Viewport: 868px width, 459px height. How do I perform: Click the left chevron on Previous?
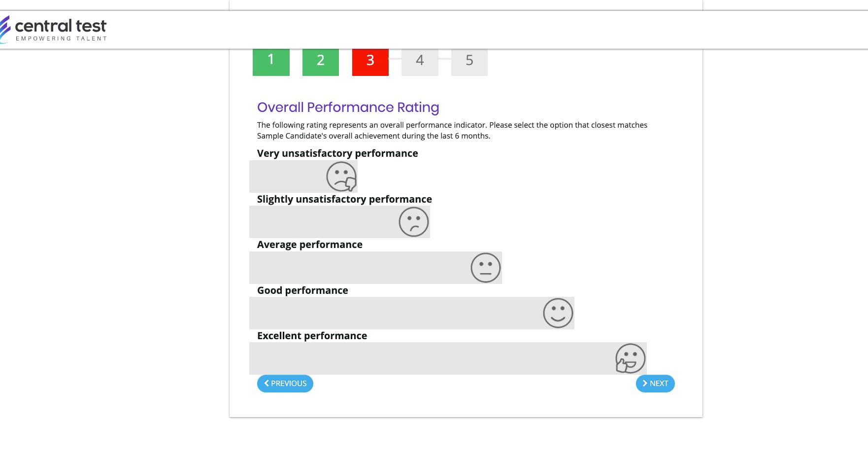point(267,383)
